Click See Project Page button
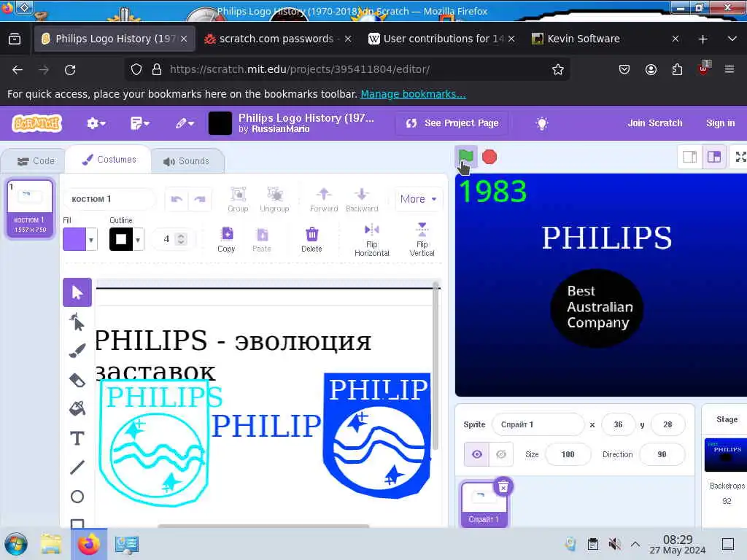The width and height of the screenshot is (747, 560). click(x=452, y=123)
